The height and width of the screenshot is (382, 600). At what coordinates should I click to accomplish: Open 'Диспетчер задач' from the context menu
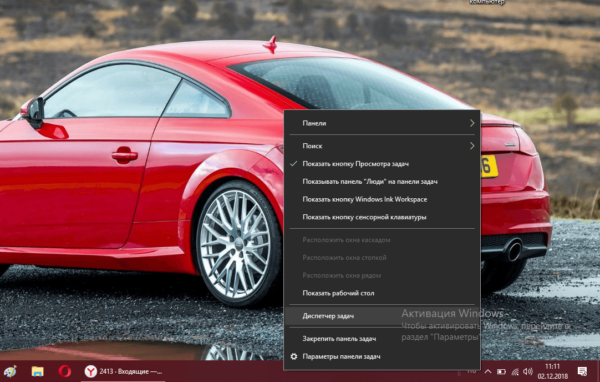pyautogui.click(x=382, y=316)
